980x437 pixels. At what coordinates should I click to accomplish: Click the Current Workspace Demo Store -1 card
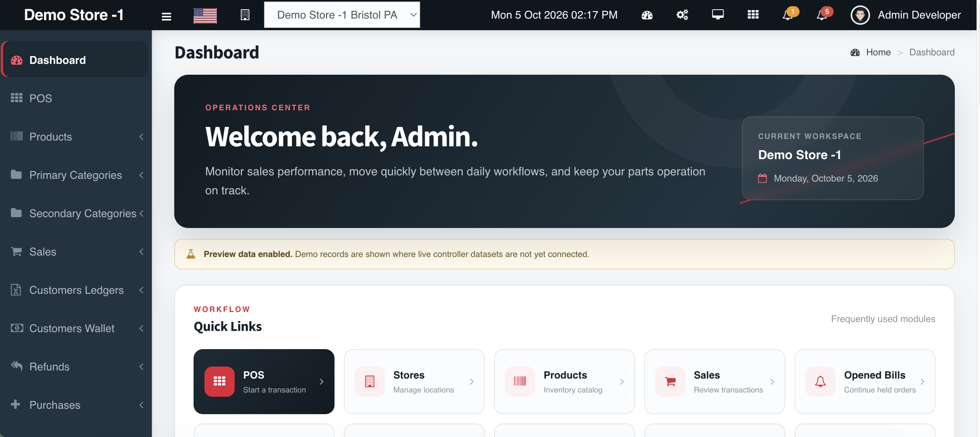click(x=832, y=158)
